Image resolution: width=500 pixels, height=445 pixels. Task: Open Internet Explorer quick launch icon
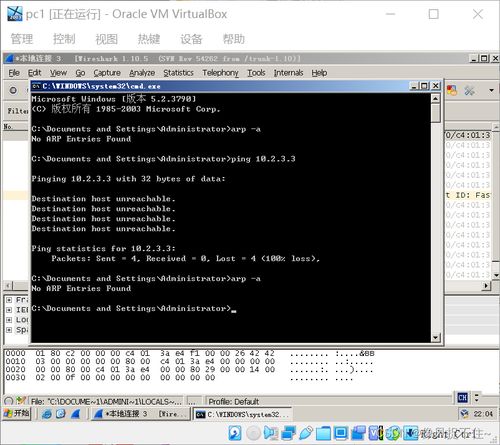[47, 414]
